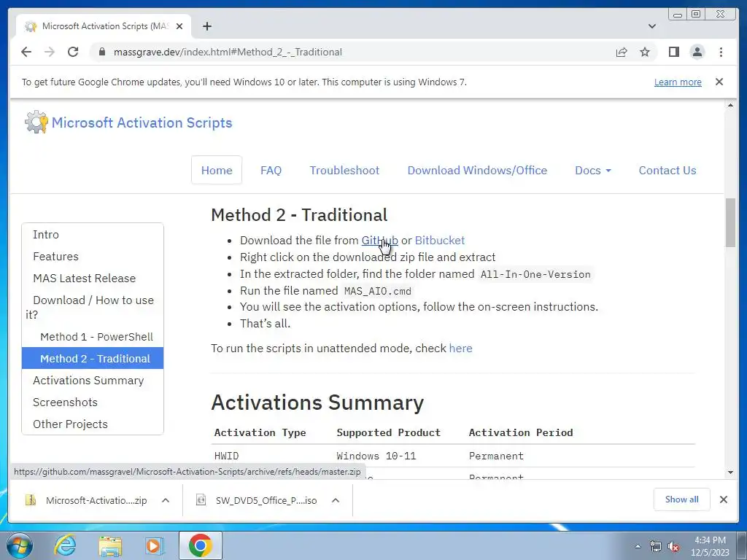Go to the Home nav item
Viewport: 747px width, 560px height.
(216, 170)
